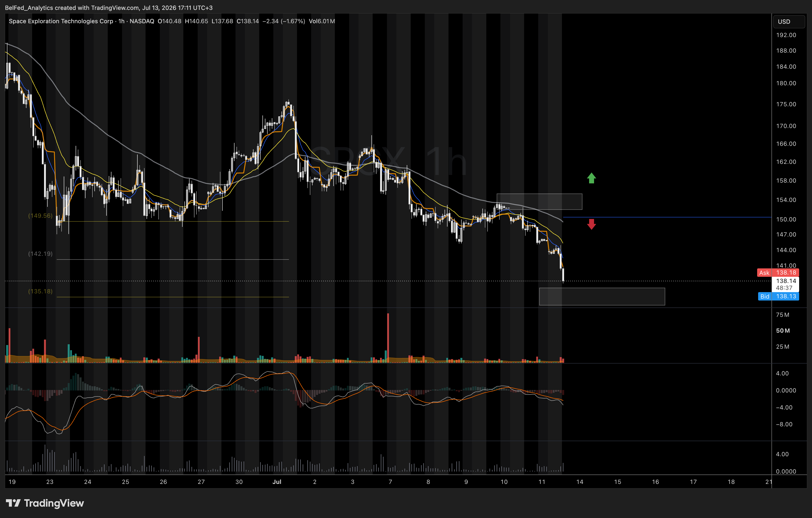Screen dimensions: 812x518
Task: Click the Space Exploration Technologies Corp title
Action: coord(61,21)
